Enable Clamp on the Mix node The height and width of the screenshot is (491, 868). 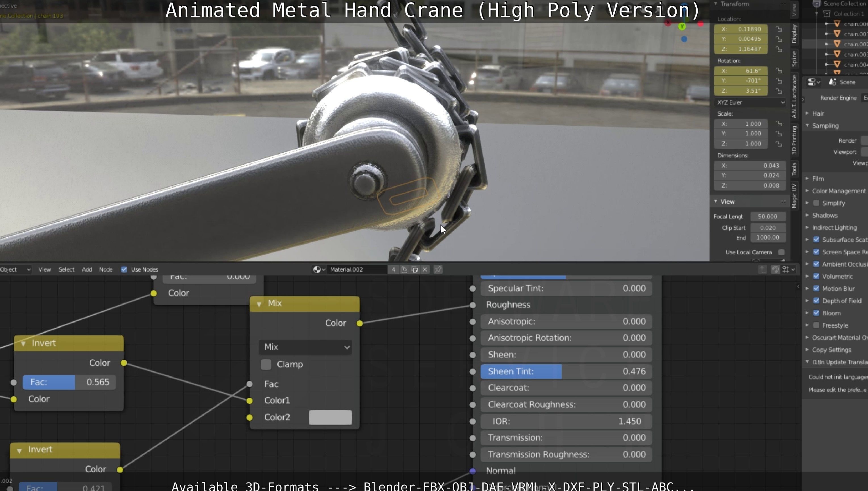[x=266, y=364]
